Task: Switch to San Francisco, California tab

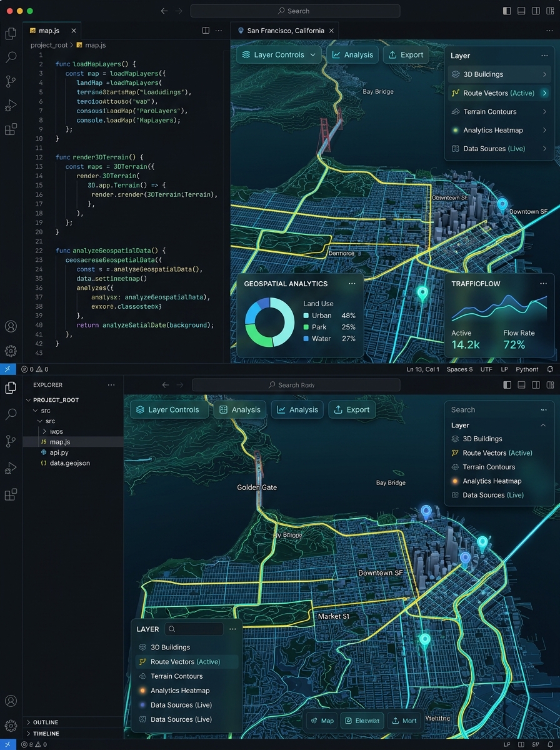Action: click(x=285, y=30)
